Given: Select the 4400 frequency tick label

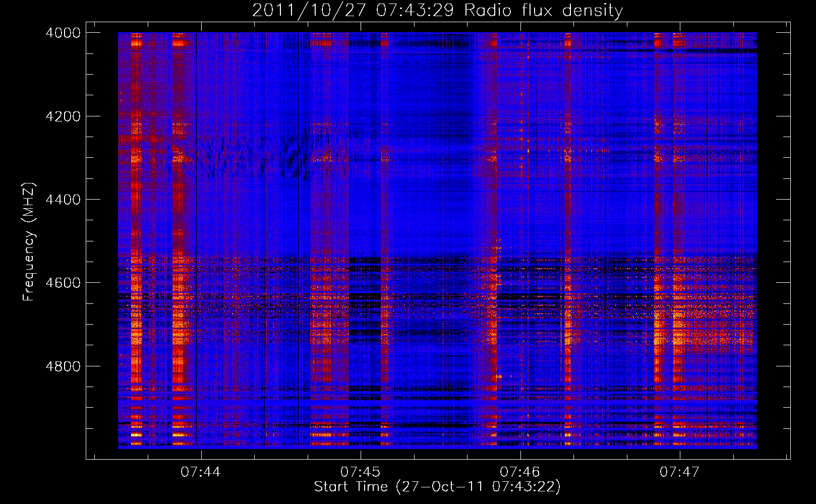Looking at the screenshot, I should pyautogui.click(x=63, y=200).
